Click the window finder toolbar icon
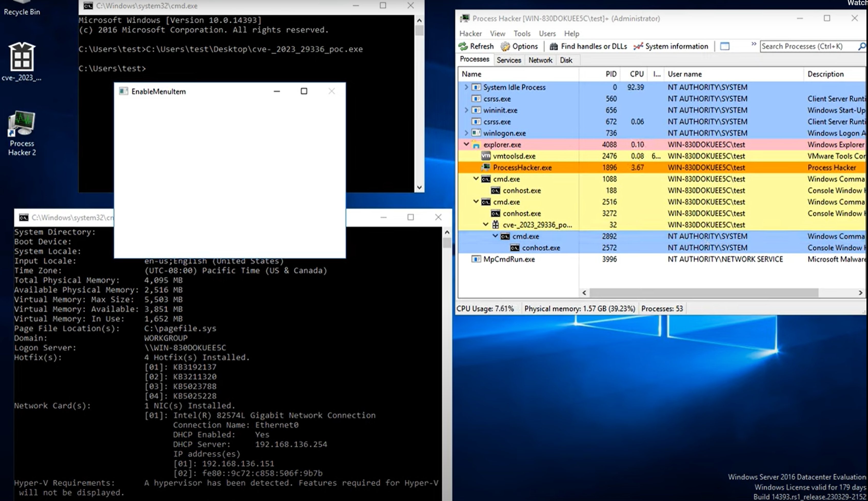Screen dimensions: 868x501 [725, 46]
